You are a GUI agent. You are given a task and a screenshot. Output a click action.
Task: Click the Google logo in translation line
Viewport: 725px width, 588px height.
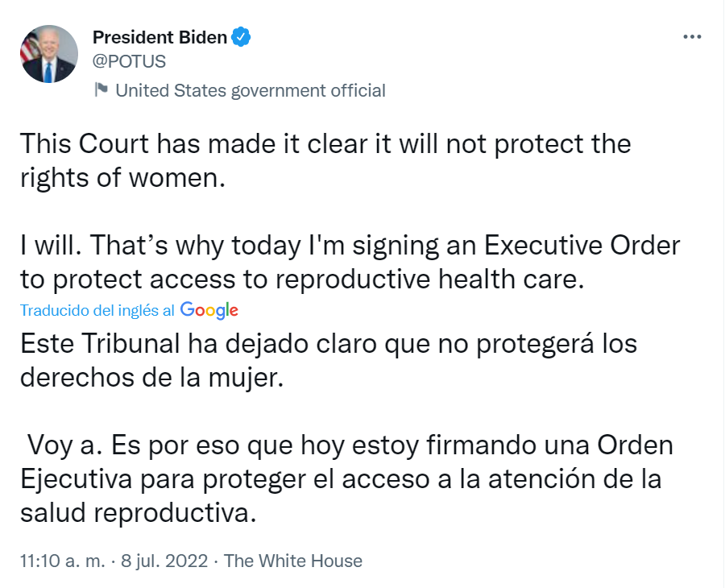[209, 310]
